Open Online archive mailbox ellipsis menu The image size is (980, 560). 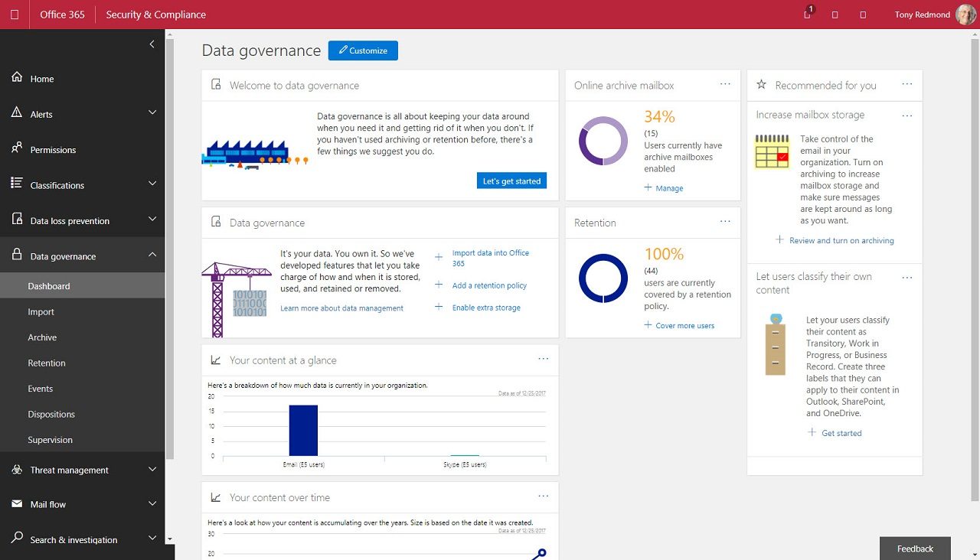tap(725, 84)
